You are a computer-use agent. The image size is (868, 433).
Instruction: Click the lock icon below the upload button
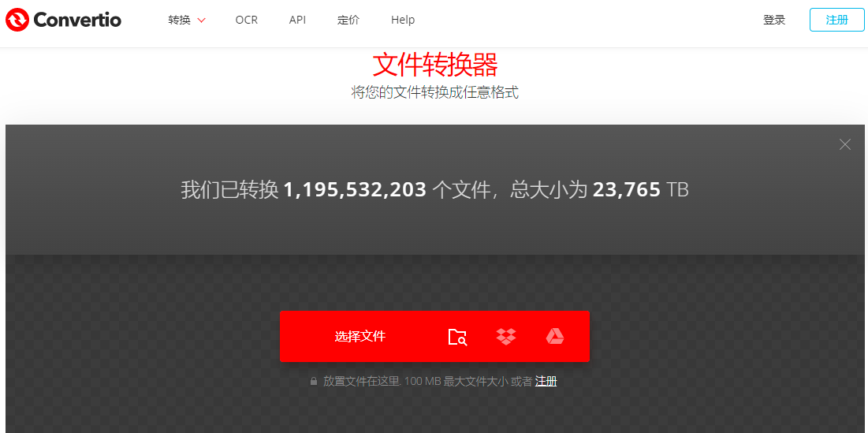pos(314,382)
